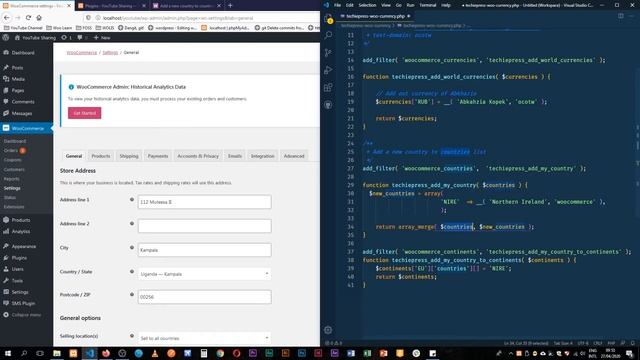The height and width of the screenshot is (360, 640).
Task: Click WooCommerce breadcrumb link
Action: 82,52
